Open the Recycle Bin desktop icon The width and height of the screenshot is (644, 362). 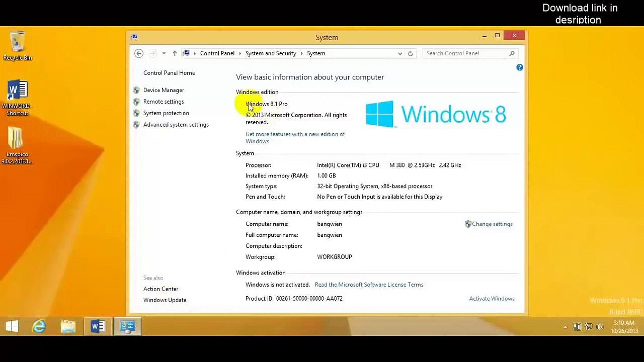(18, 46)
